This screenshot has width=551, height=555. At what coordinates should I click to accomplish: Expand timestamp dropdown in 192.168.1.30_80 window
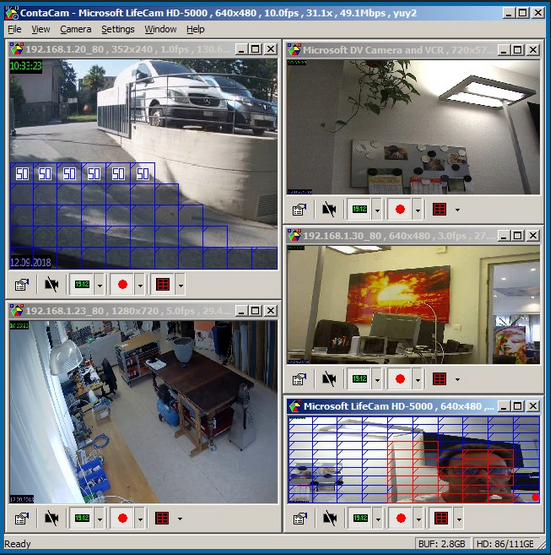point(377,379)
